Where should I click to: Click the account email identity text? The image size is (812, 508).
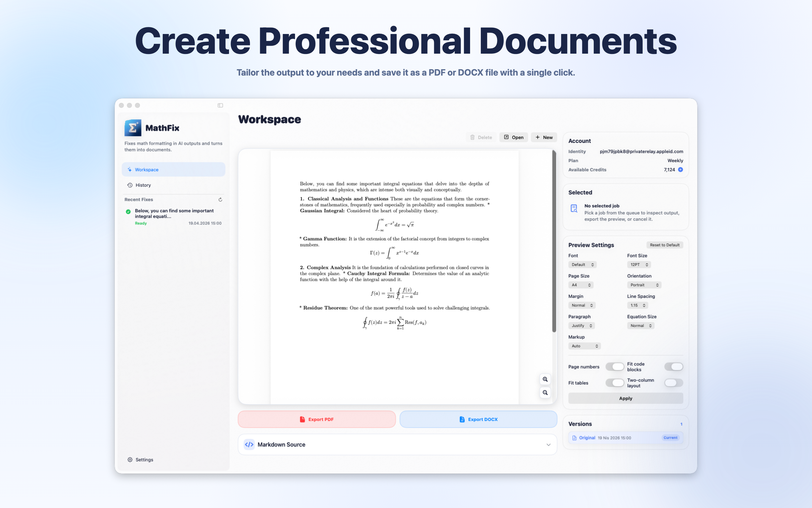[641, 151]
